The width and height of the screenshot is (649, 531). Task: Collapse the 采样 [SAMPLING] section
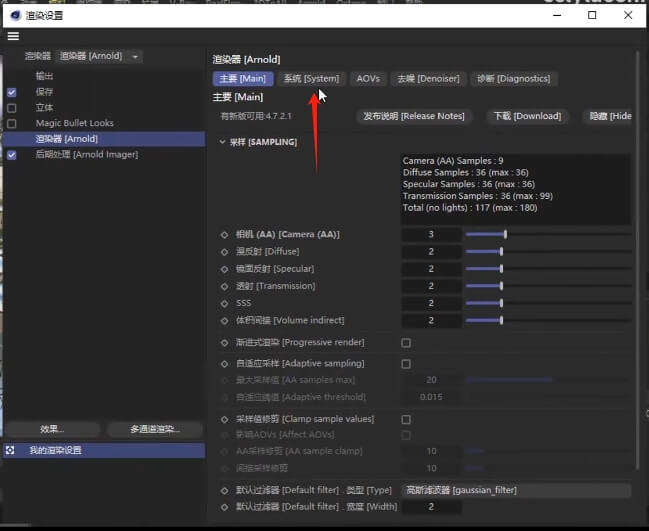click(222, 142)
